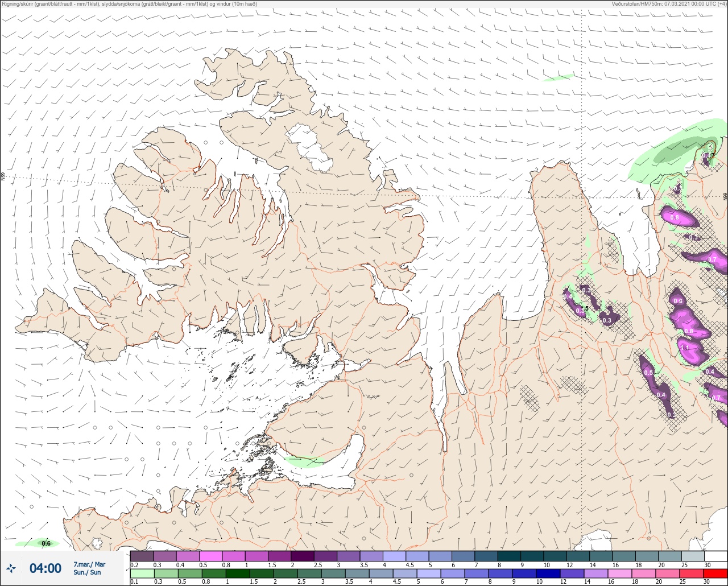
Task: Select the pale green 0.1 rain legend swatch
Action: pyautogui.click(x=142, y=573)
